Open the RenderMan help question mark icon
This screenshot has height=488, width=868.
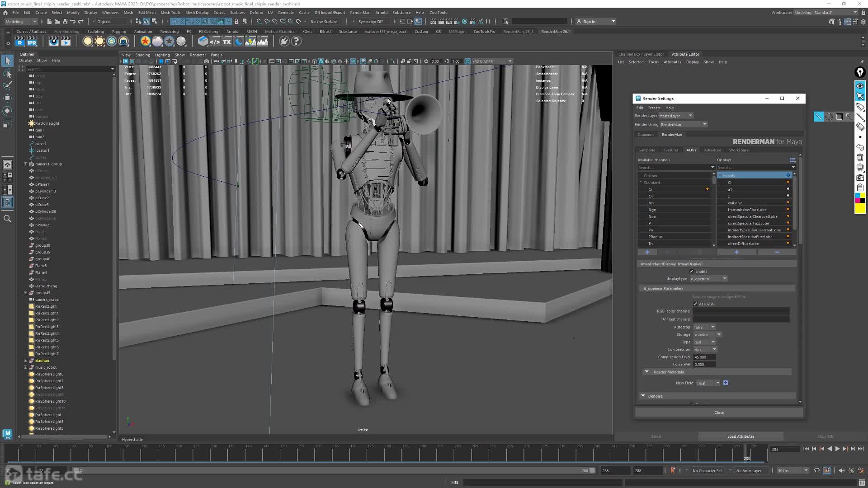pos(296,42)
